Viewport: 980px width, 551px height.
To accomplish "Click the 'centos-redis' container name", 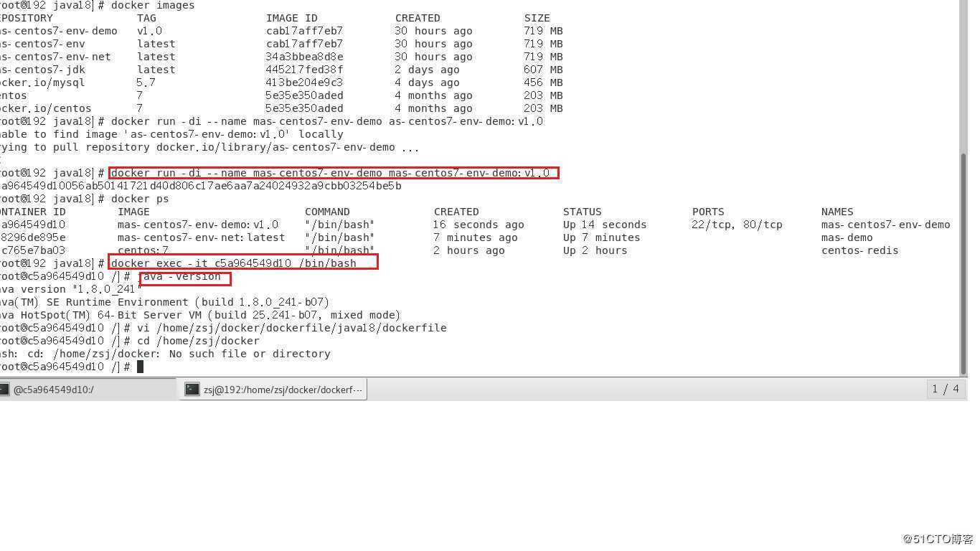I will (860, 250).
